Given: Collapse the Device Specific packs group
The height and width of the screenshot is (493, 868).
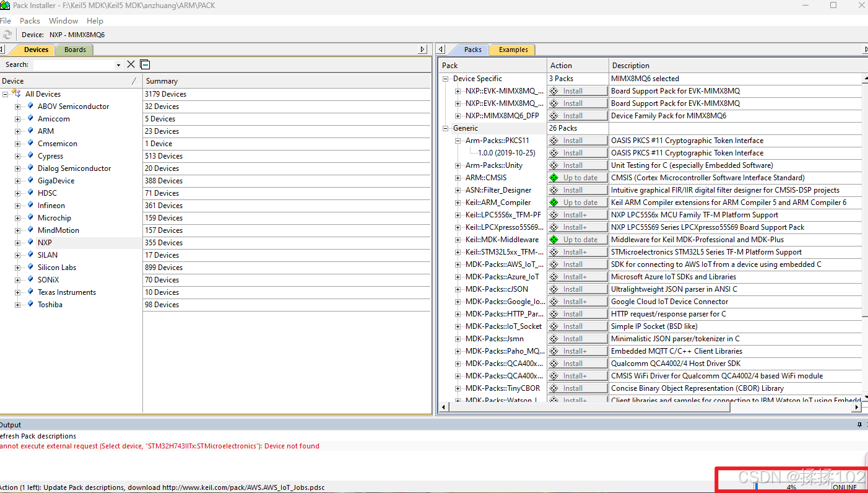Looking at the screenshot, I should (x=445, y=79).
